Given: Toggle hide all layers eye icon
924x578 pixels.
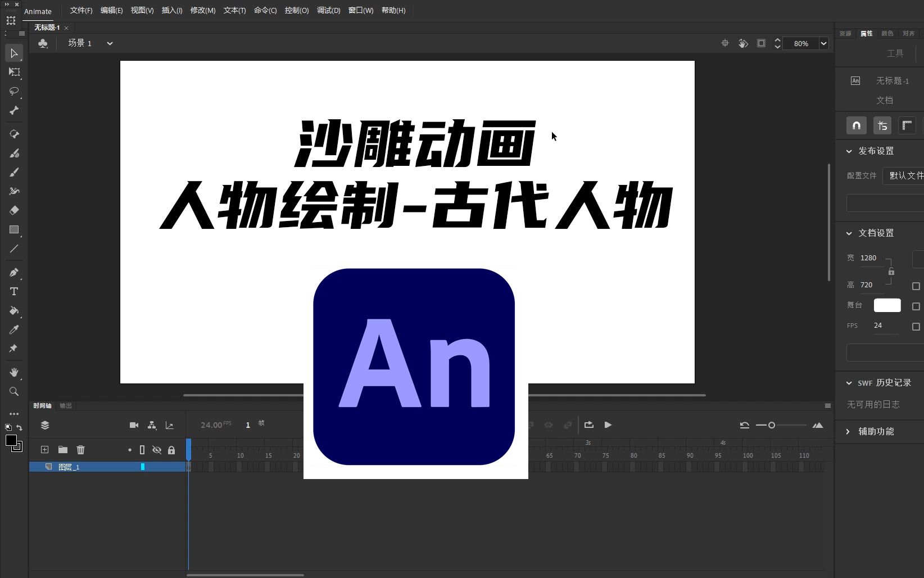Looking at the screenshot, I should click(157, 450).
